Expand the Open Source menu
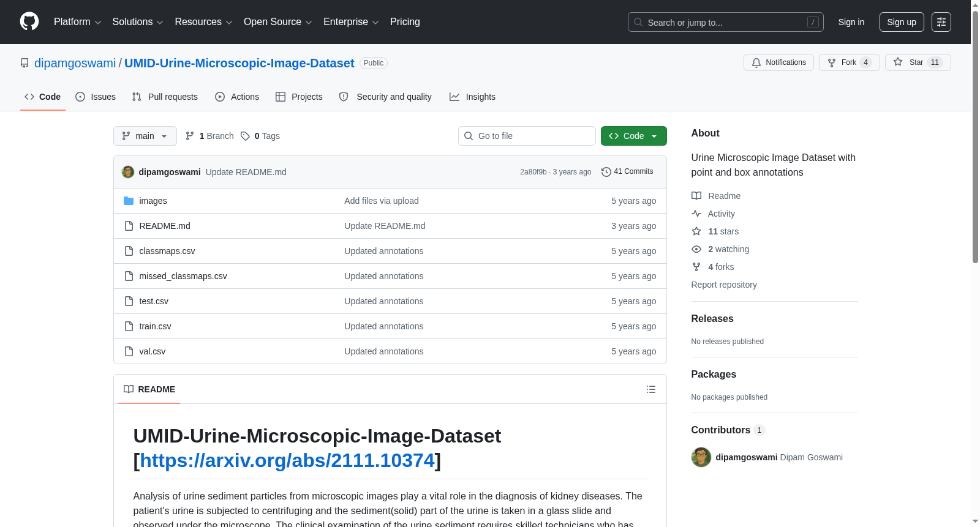The width and height of the screenshot is (980, 527). point(278,22)
